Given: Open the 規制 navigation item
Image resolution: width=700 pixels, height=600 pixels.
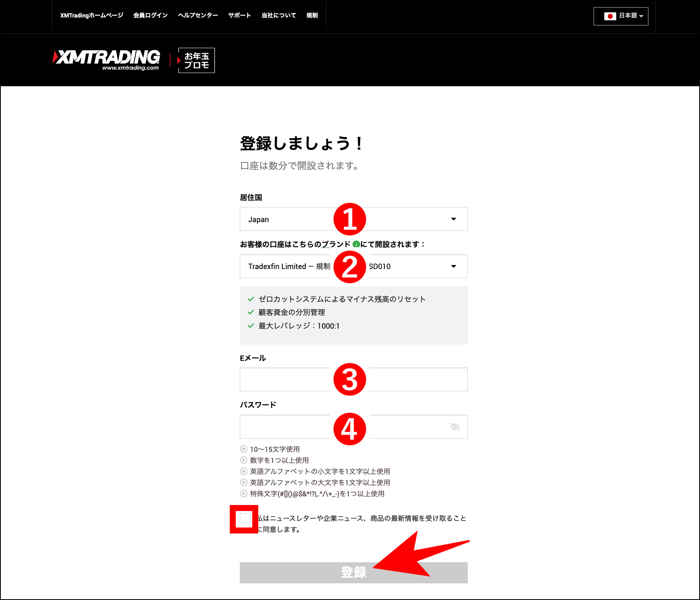Looking at the screenshot, I should [x=312, y=15].
